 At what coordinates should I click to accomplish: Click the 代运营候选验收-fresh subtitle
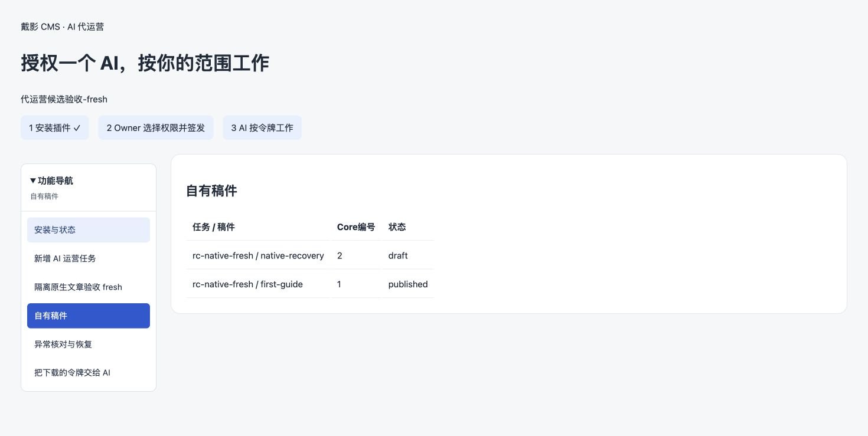(64, 99)
